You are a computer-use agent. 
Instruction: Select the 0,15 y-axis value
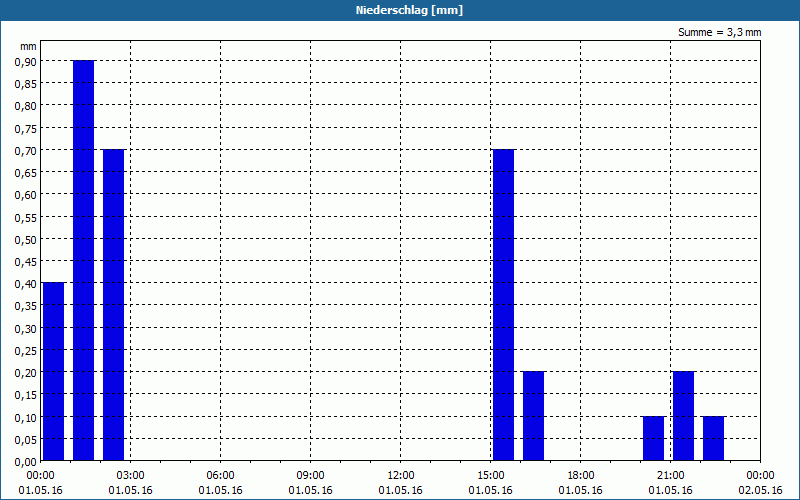click(x=26, y=395)
